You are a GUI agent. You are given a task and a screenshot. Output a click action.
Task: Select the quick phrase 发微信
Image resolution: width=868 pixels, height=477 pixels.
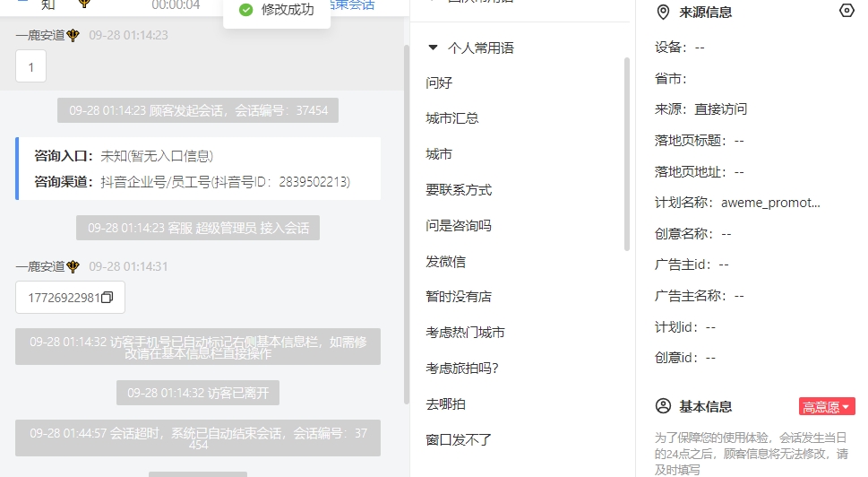[x=445, y=262]
